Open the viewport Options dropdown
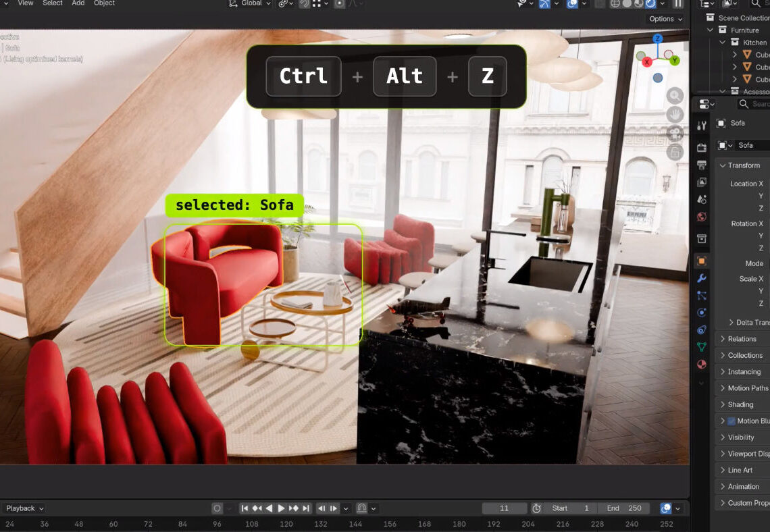Viewport: 770px width, 532px height. (666, 19)
